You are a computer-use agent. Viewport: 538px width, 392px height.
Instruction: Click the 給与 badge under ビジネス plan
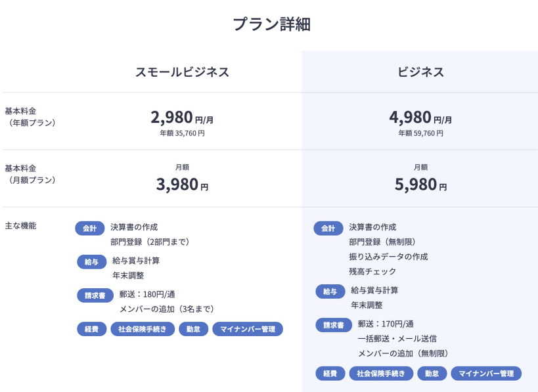[330, 292]
